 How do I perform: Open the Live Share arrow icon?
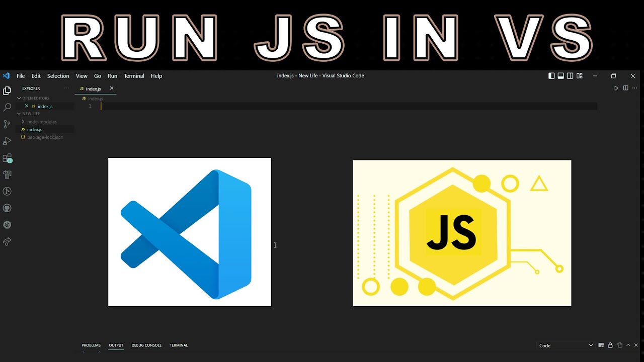coord(7,242)
